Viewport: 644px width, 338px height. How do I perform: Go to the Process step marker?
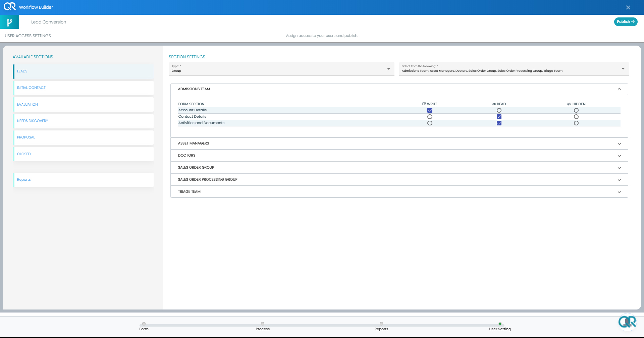[x=263, y=324]
